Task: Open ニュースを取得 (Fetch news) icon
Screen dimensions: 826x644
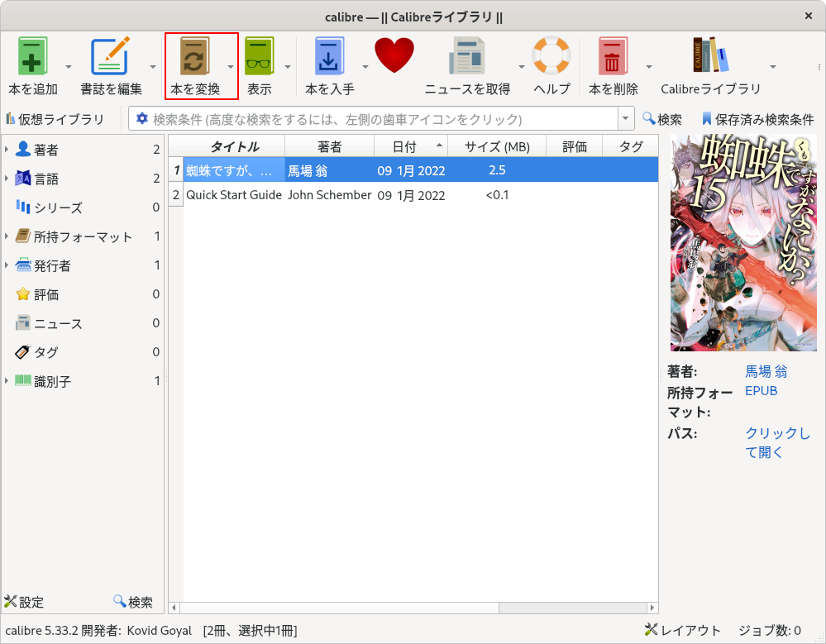Action: [466, 56]
